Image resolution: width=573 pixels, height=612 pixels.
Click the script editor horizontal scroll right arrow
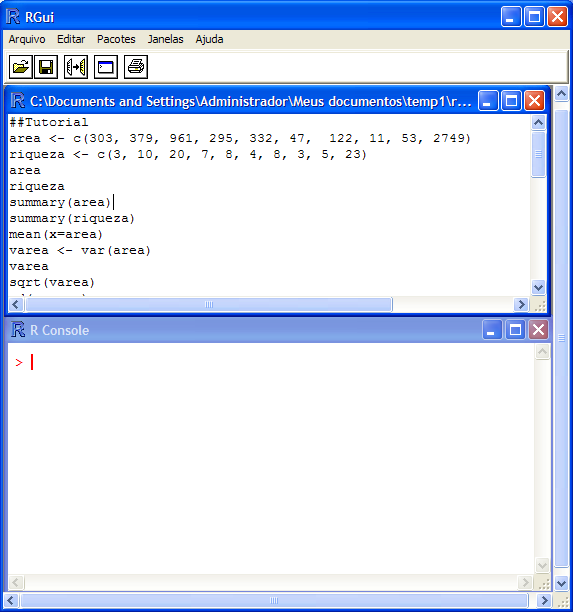click(x=521, y=304)
